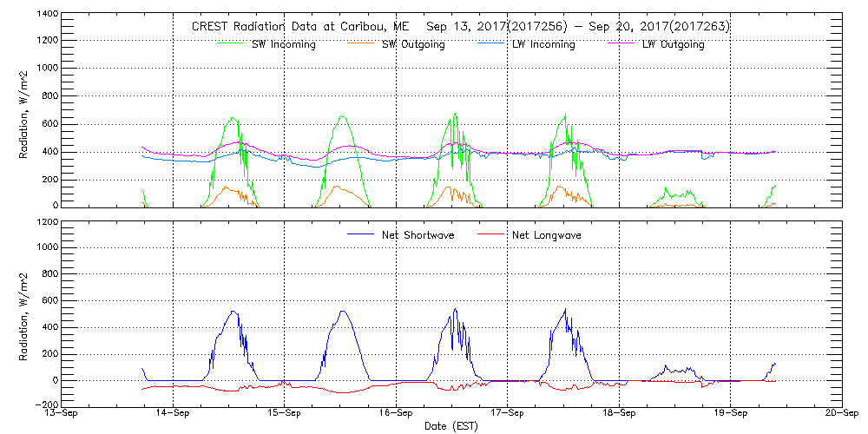Click red line swatch beside Net Longwave
This screenshot has width=868, height=434.
click(493, 234)
